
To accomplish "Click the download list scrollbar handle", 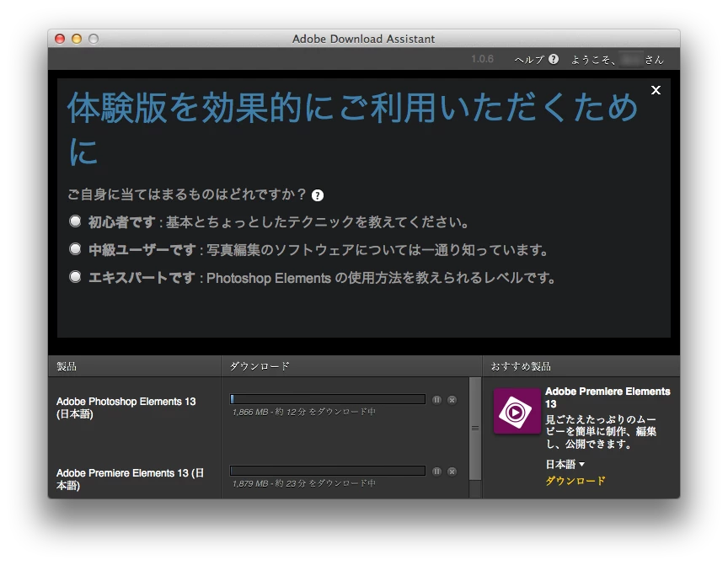I will pyautogui.click(x=475, y=428).
